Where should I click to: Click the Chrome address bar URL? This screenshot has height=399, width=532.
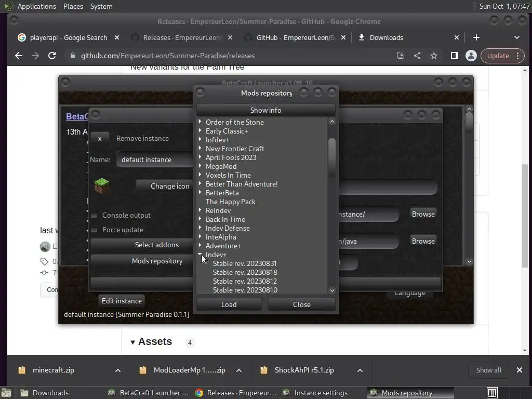point(168,56)
